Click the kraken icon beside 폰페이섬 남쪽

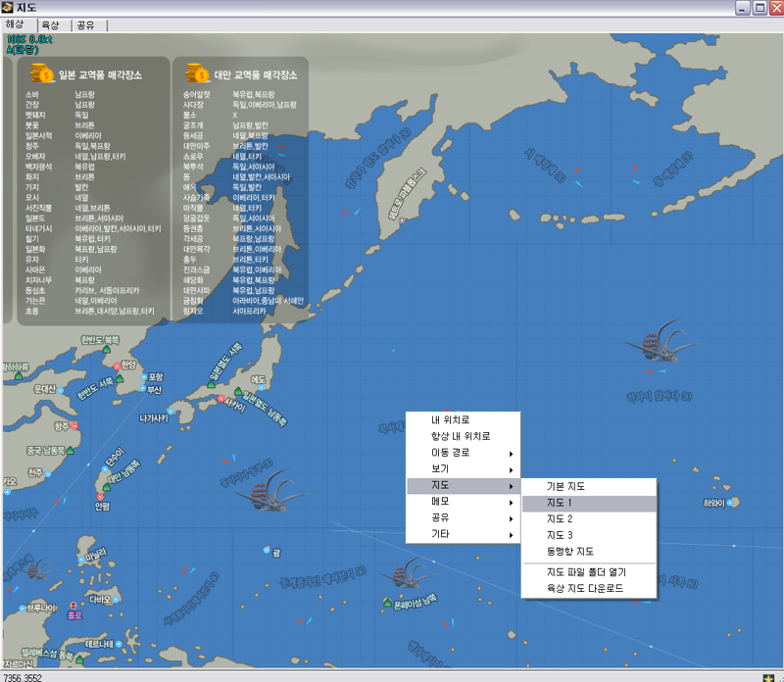[409, 573]
